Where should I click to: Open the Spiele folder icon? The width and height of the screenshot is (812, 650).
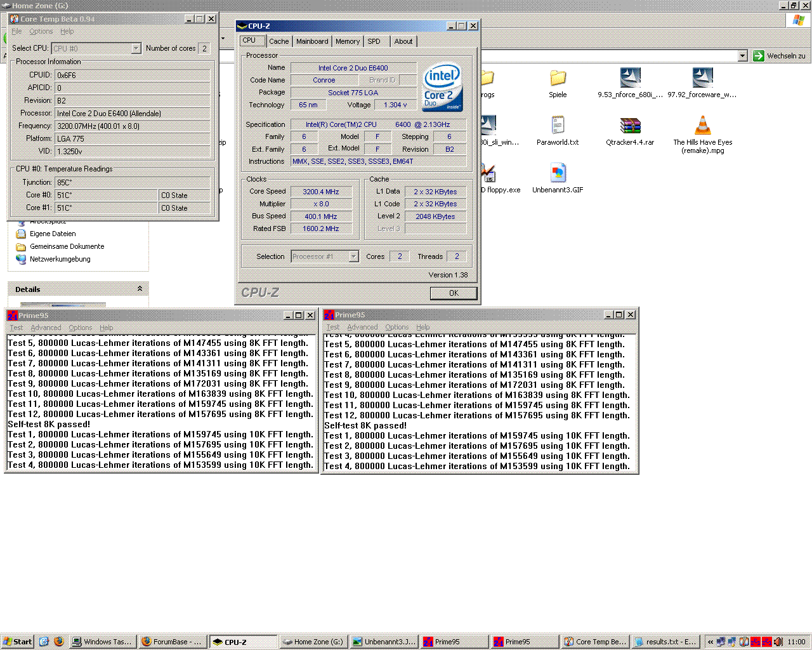click(558, 77)
